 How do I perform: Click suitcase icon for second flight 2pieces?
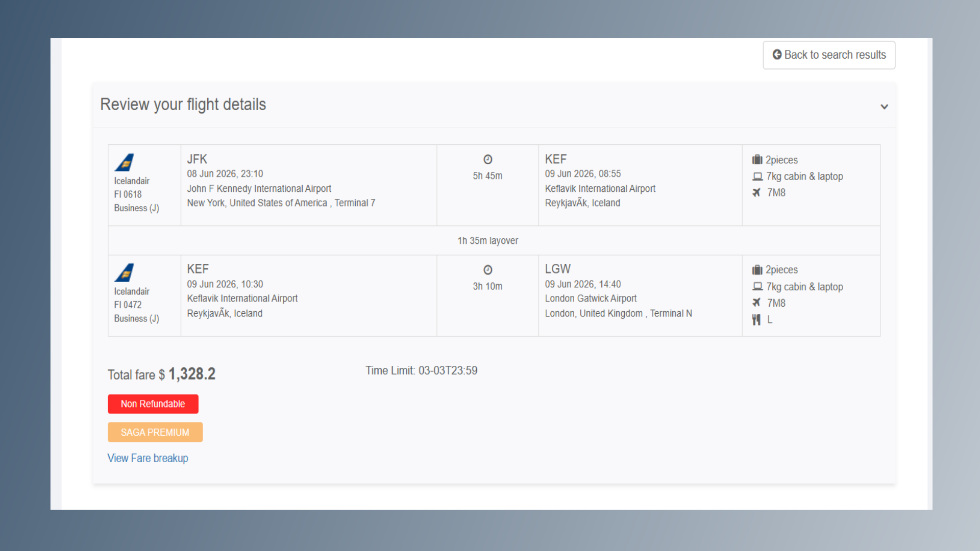pos(757,270)
